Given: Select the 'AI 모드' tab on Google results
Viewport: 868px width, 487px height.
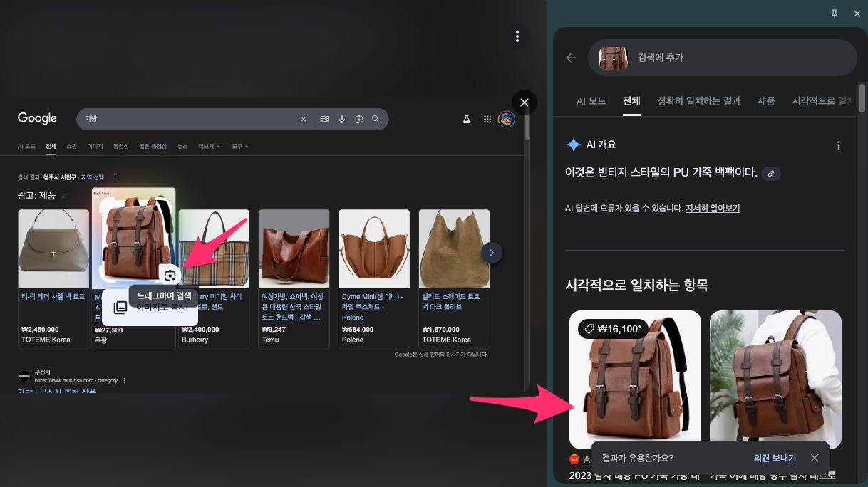Looking at the screenshot, I should pos(26,146).
